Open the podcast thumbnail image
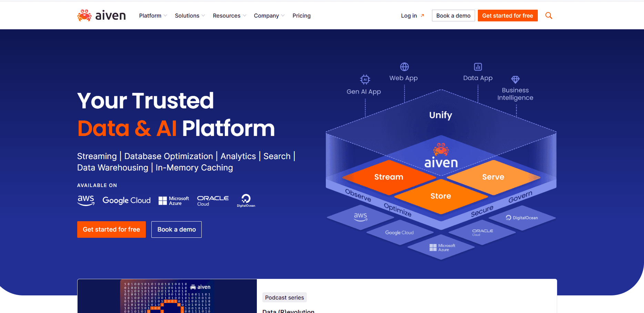The image size is (644, 313). pyautogui.click(x=167, y=296)
